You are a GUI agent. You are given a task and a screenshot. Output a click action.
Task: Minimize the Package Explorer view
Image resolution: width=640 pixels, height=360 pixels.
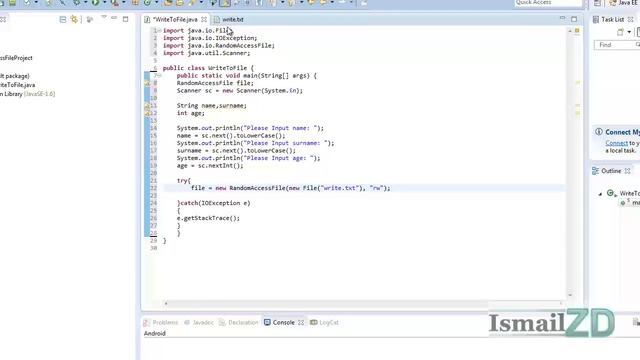coord(114,18)
